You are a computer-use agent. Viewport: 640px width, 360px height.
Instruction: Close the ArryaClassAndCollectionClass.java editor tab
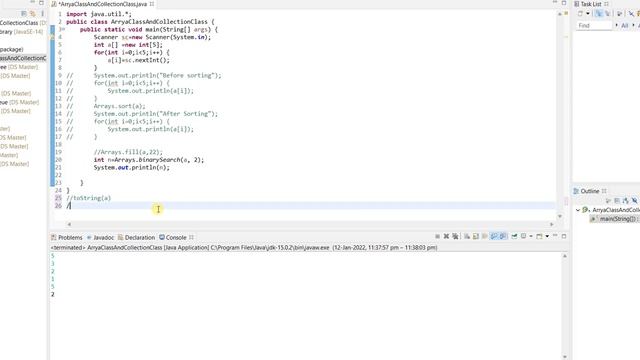coord(152,4)
